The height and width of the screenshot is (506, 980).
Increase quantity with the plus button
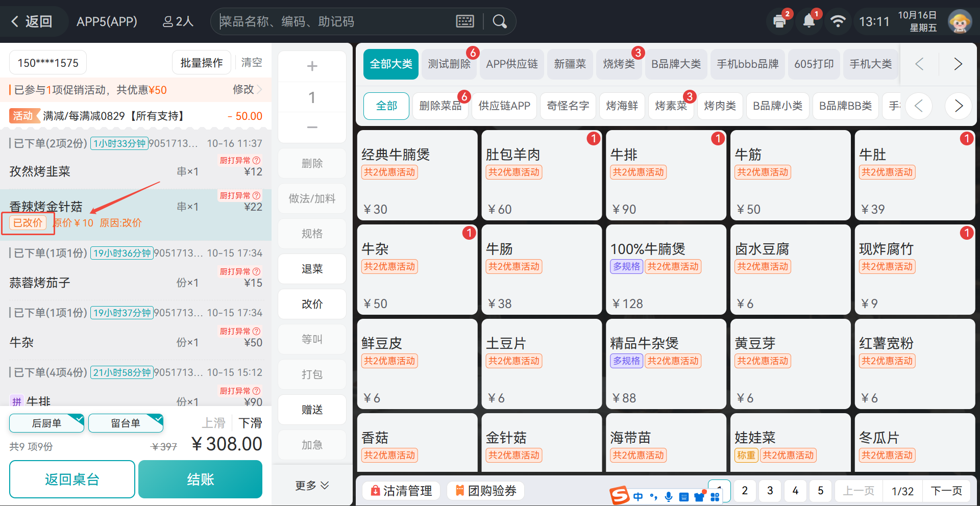coord(312,66)
